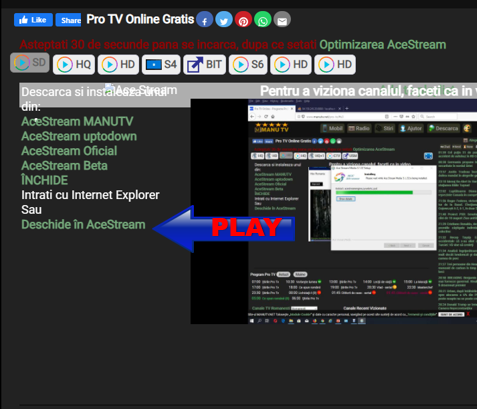The height and width of the screenshot is (409, 477).
Task: Open the AceStream MANUTV download link
Action: [x=77, y=121]
